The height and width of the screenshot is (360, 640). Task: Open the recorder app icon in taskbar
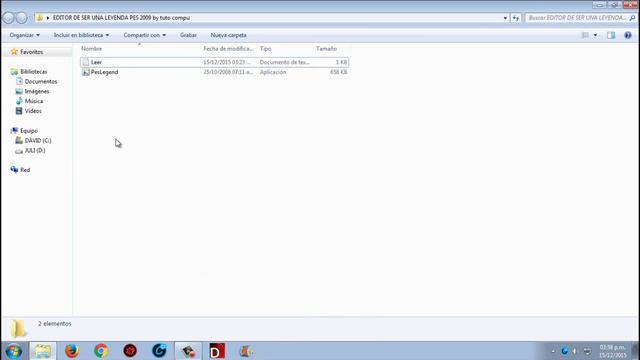coord(188,351)
